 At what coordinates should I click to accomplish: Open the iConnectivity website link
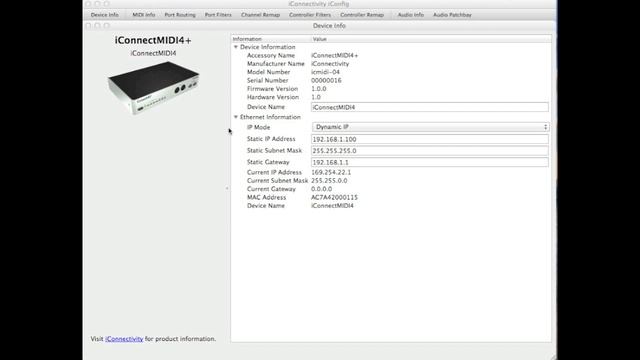[124, 339]
